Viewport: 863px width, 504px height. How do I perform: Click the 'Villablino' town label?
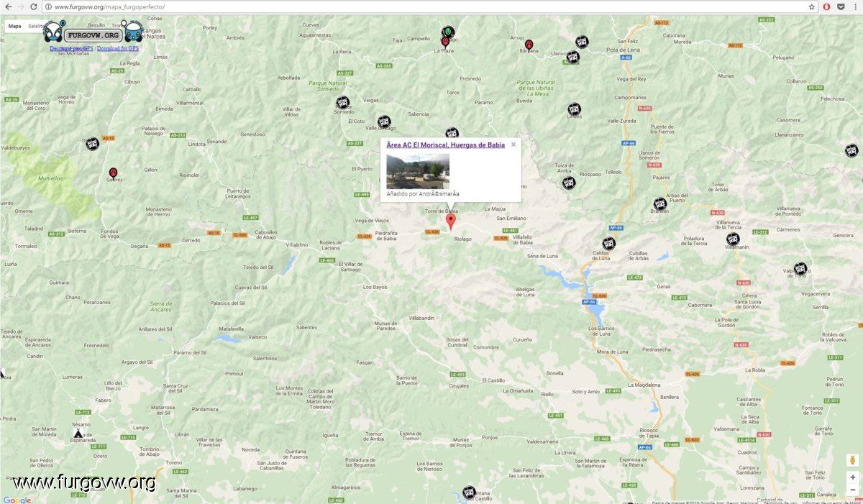[297, 244]
